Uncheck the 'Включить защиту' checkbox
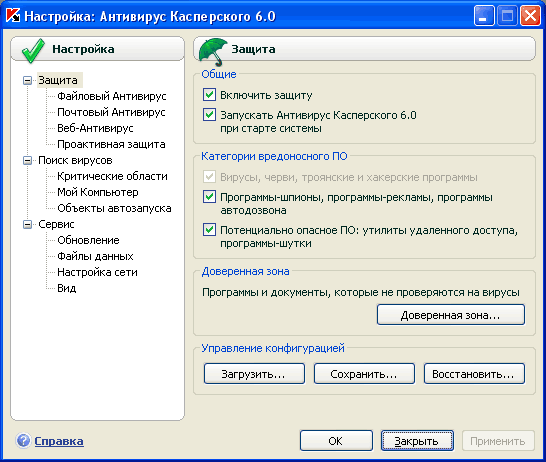 coord(209,95)
